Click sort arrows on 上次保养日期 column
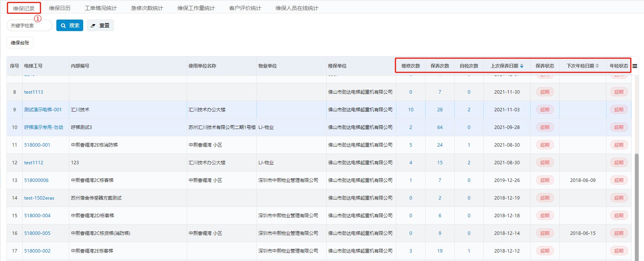The height and width of the screenshot is (261, 644). tap(522, 66)
